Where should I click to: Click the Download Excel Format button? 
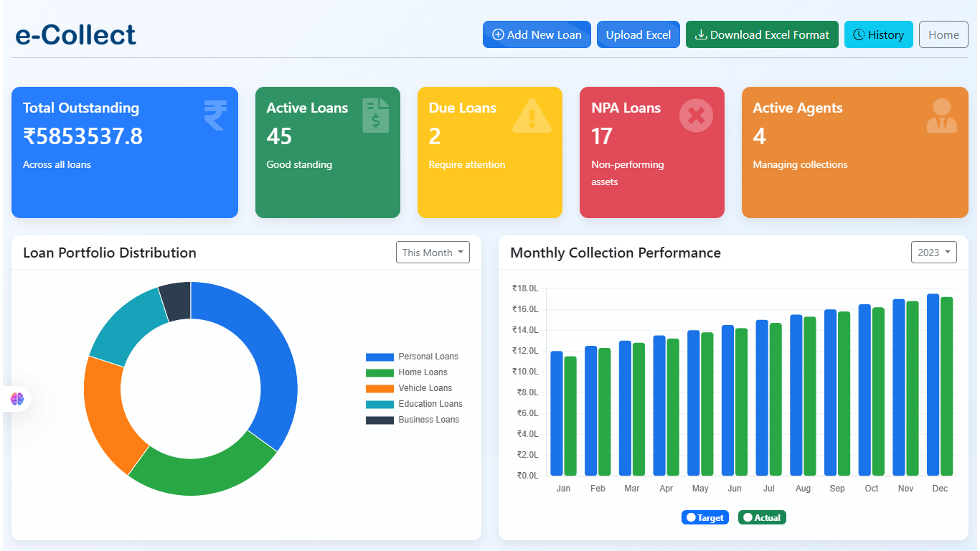tap(762, 34)
